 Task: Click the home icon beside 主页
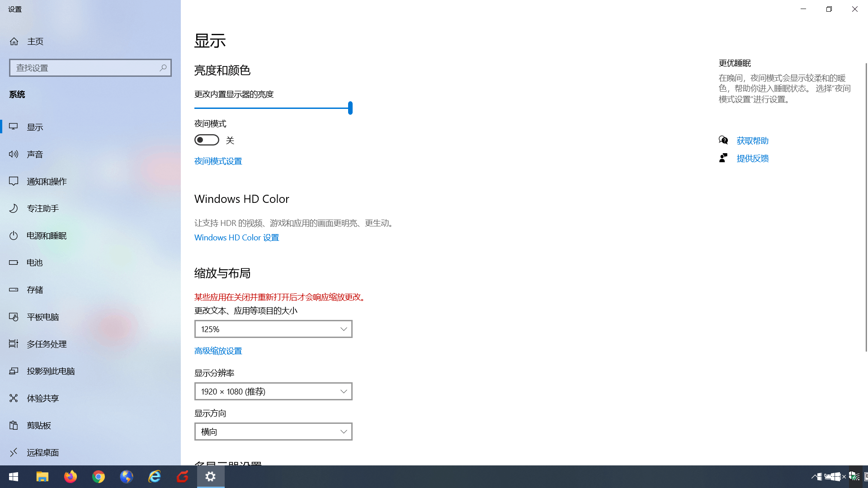(x=14, y=41)
